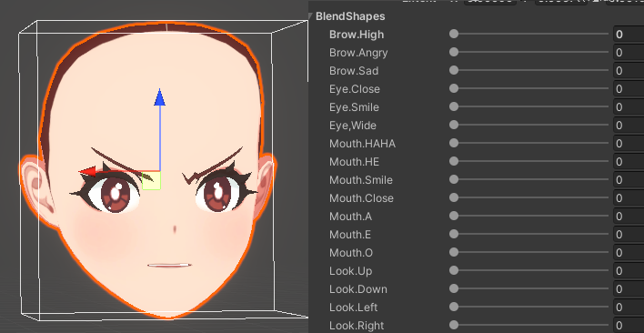Click the Mouth.HE slider handle
The height and width of the screenshot is (333, 644).
pyautogui.click(x=454, y=161)
